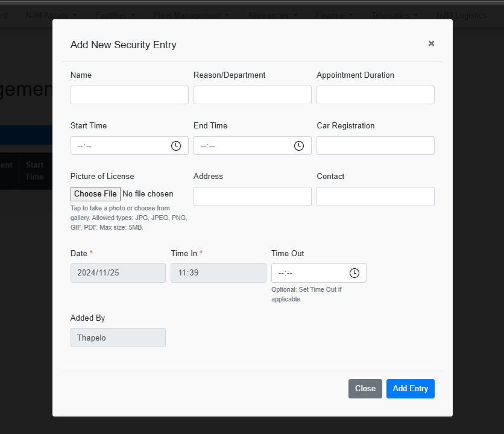This screenshot has height=434, width=504.
Task: Open the Telematics navigation menu
Action: click(394, 15)
